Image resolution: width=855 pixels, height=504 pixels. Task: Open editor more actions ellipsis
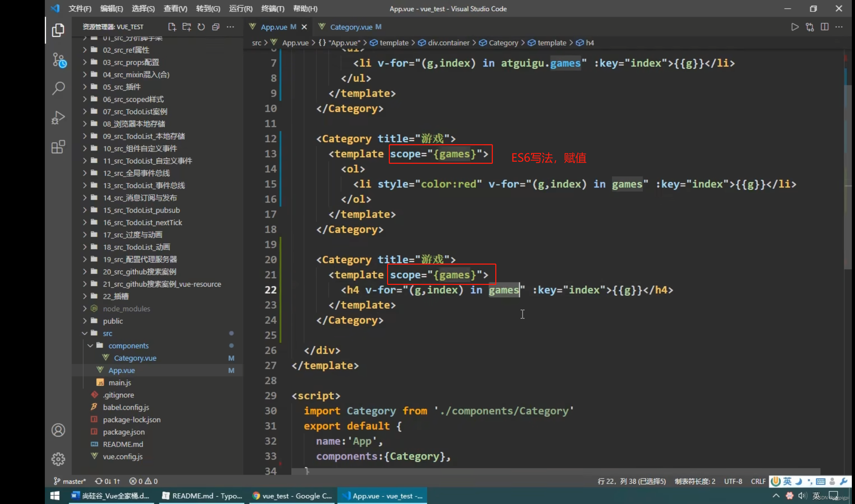(x=839, y=27)
